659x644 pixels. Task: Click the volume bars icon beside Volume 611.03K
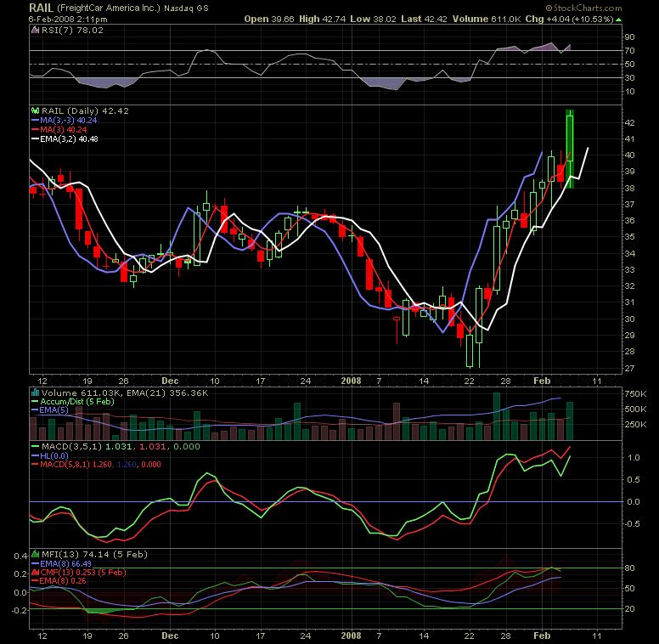point(36,393)
